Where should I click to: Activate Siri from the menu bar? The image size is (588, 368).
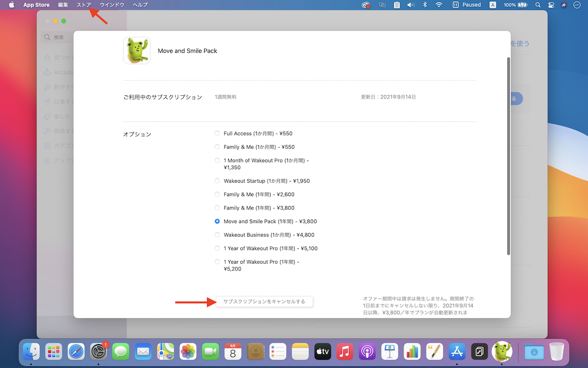pyautogui.click(x=564, y=5)
